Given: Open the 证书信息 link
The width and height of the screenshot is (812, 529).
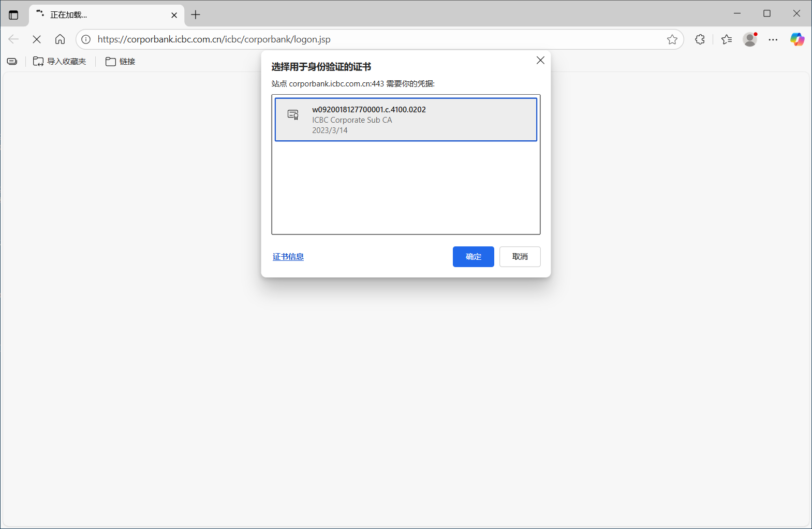Looking at the screenshot, I should point(288,257).
